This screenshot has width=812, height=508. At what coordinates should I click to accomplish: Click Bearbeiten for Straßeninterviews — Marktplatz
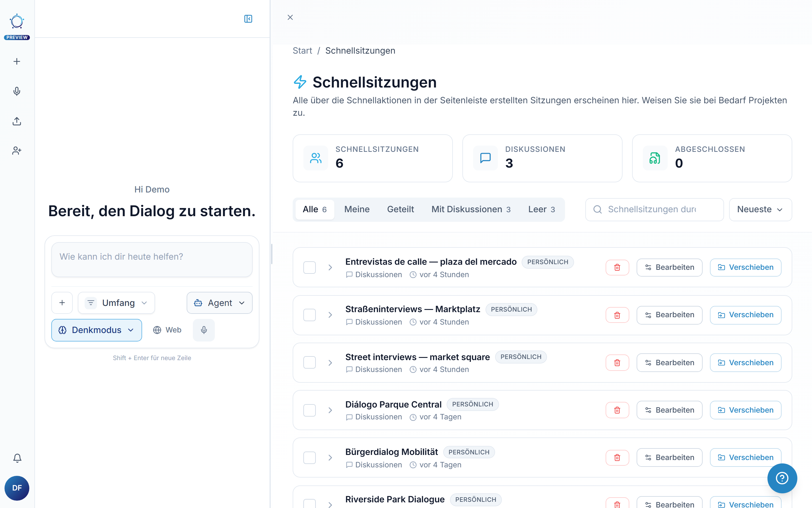669,315
